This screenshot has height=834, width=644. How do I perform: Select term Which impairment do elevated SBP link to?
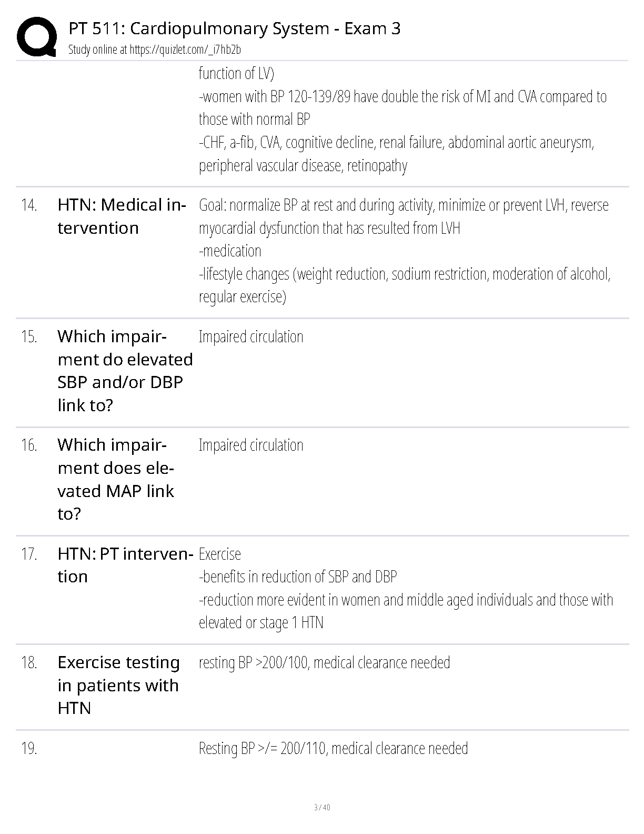[x=125, y=371]
